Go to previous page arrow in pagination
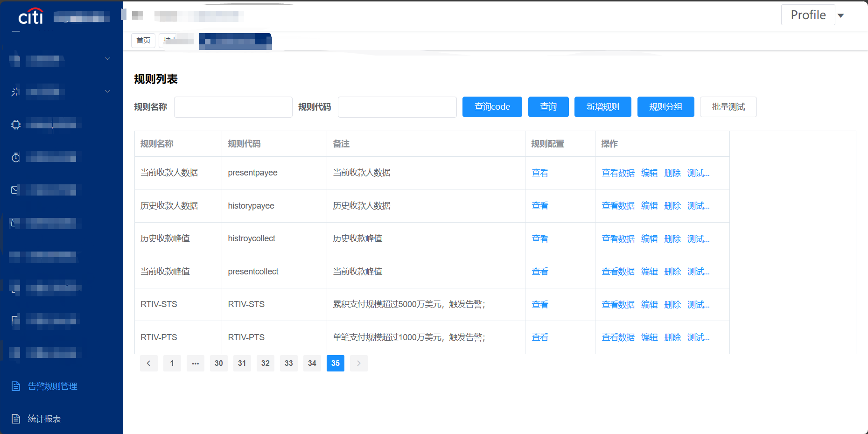Image resolution: width=868 pixels, height=434 pixels. [148, 363]
